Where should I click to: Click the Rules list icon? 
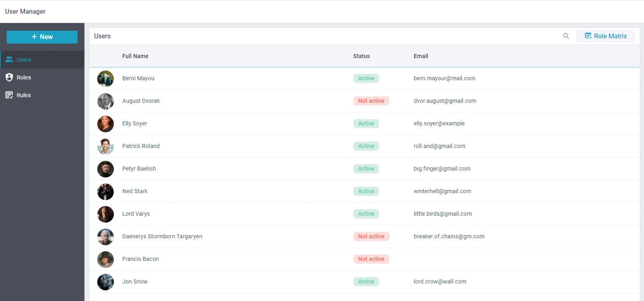[9, 95]
